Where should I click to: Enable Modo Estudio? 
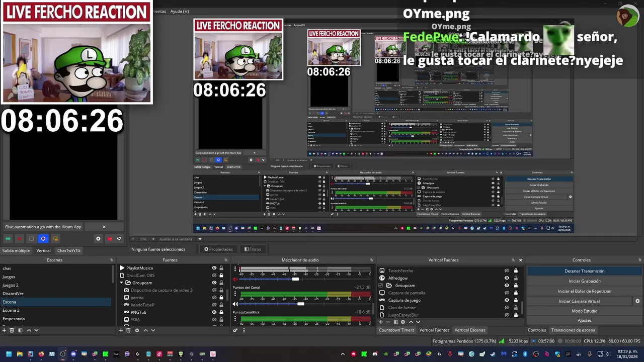pos(584,311)
